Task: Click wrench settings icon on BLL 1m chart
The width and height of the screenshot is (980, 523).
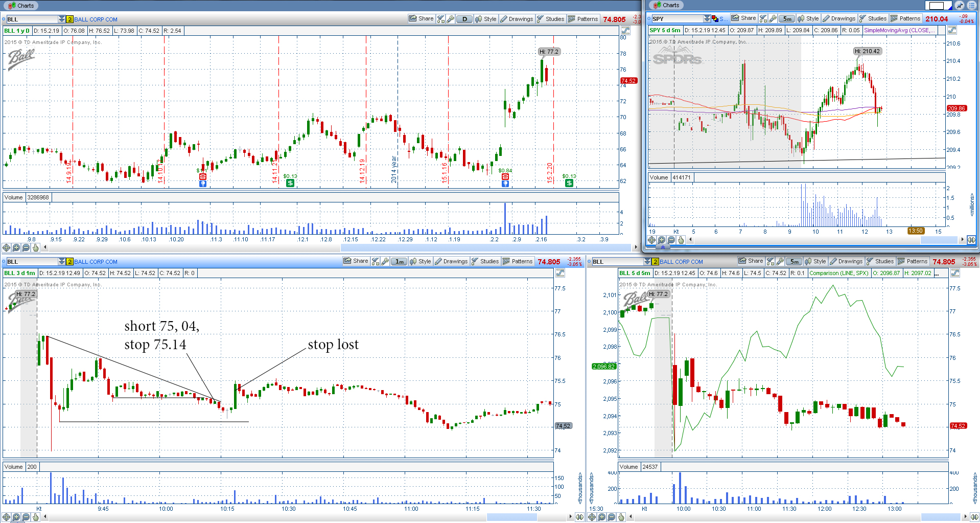Action: click(x=385, y=261)
